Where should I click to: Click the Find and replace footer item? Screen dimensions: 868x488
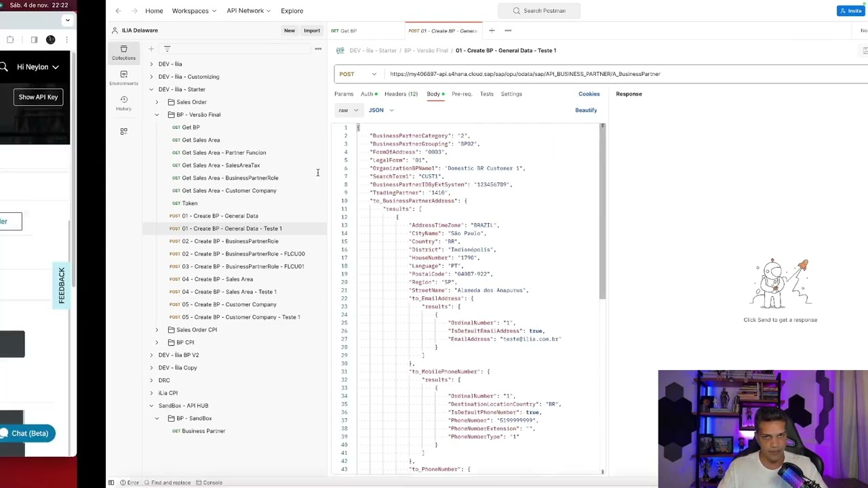[x=167, y=483]
